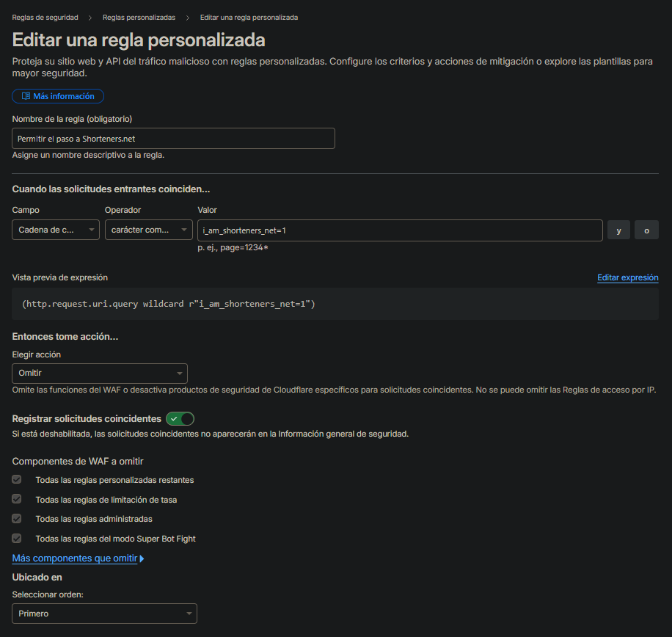This screenshot has width=672, height=637.
Task: Click the expression preview code box
Action: tap(335, 304)
